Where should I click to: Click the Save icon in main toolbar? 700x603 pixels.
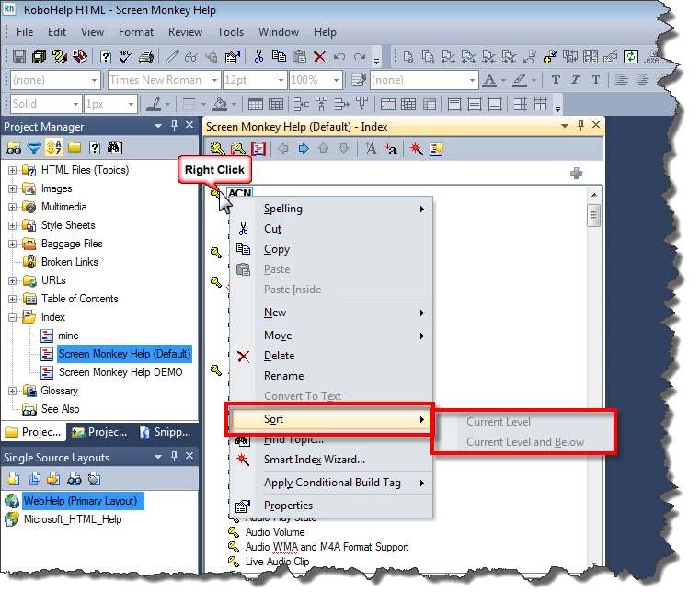click(x=18, y=57)
